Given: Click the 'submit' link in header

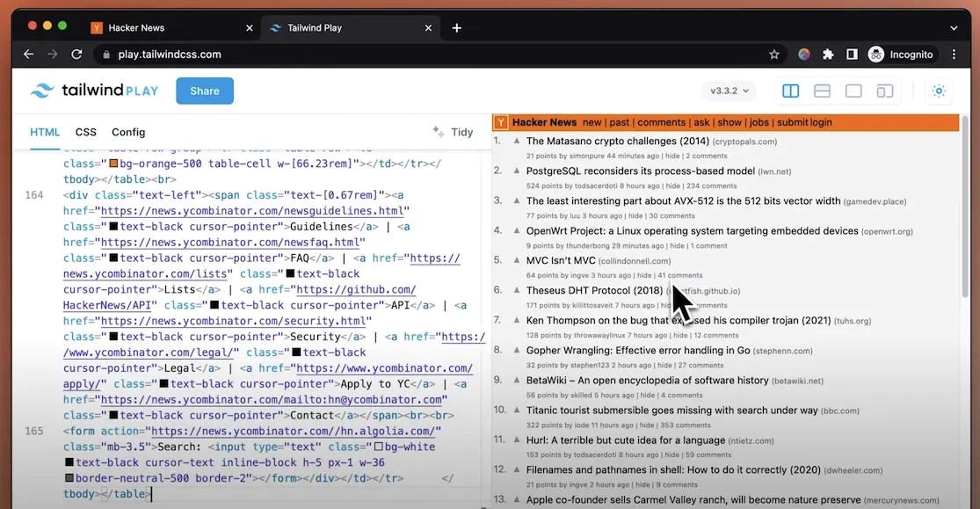Looking at the screenshot, I should click(x=792, y=122).
